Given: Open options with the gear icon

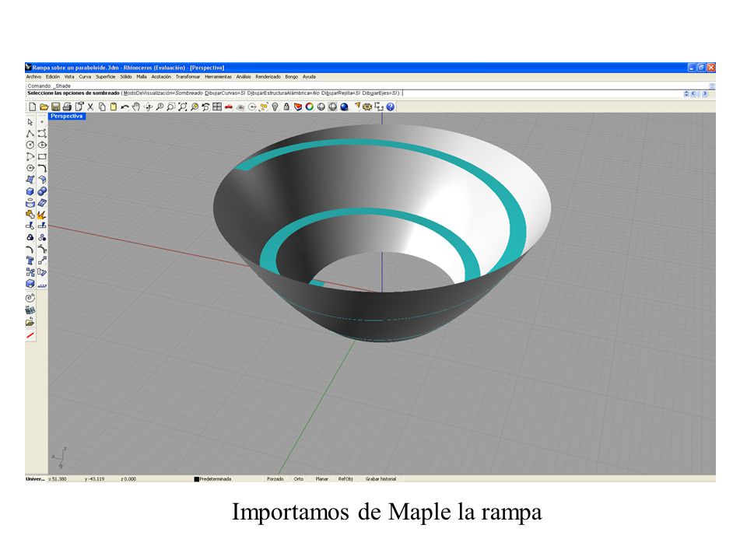Looking at the screenshot, I should pos(367,107).
